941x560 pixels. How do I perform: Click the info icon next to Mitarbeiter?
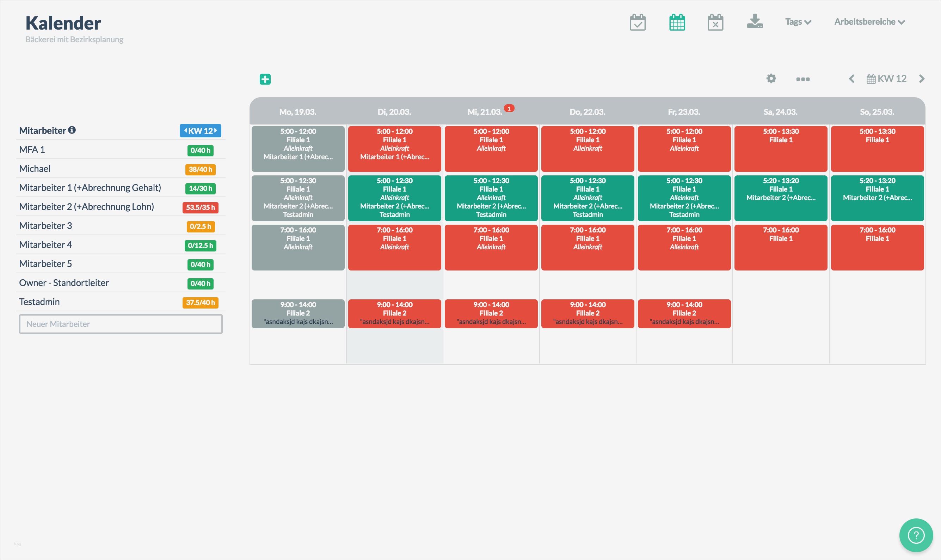coord(72,130)
